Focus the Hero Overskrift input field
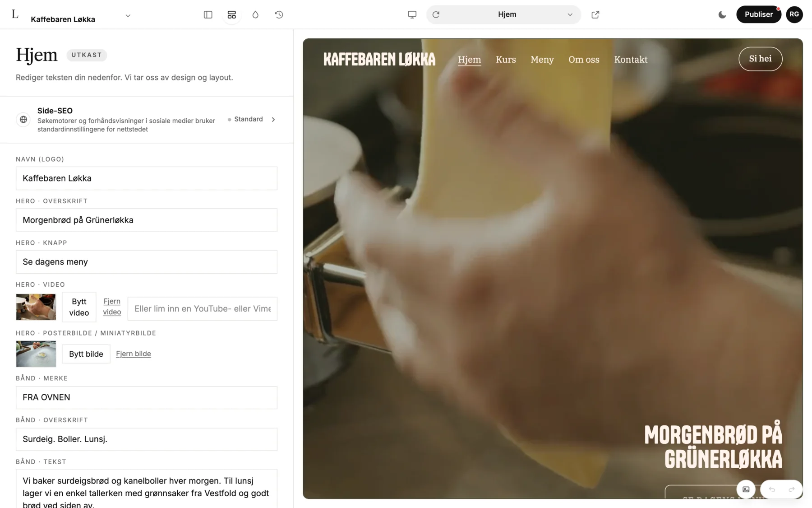 click(147, 220)
